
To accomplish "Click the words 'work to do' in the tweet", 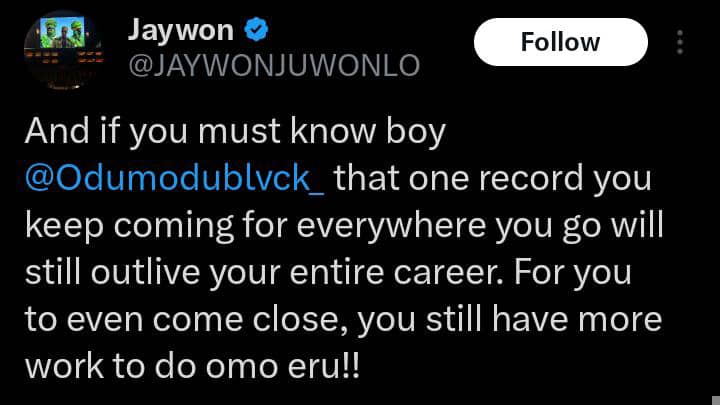I will [x=110, y=366].
